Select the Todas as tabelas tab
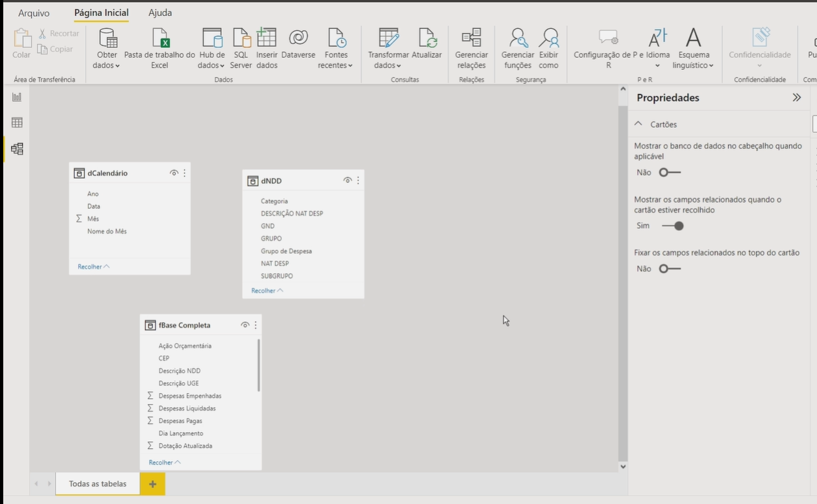This screenshot has height=504, width=817. [x=98, y=484]
